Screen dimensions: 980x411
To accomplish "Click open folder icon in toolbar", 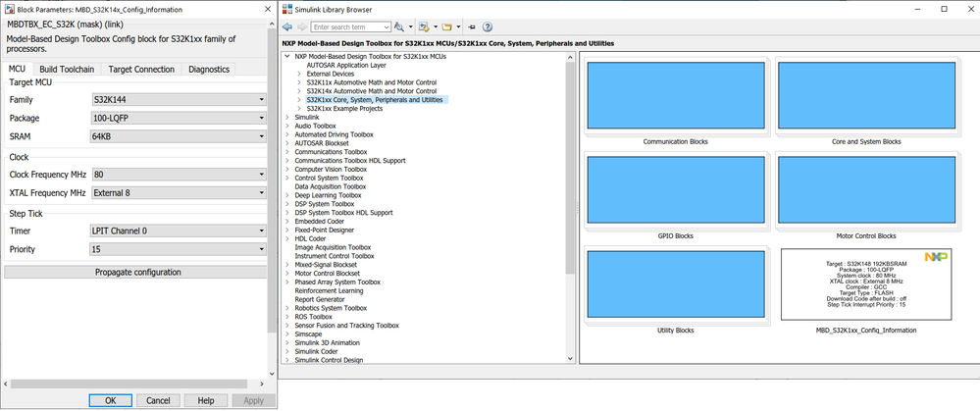I will pyautogui.click(x=447, y=26).
